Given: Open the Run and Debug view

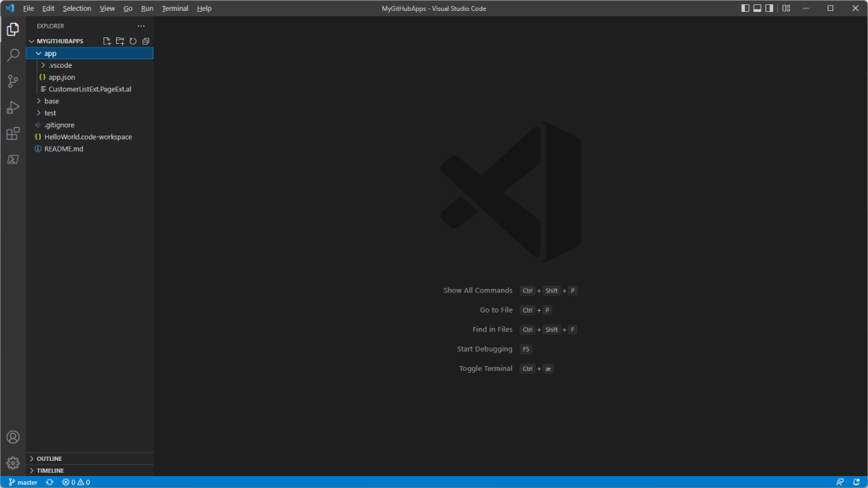Looking at the screenshot, I should (13, 108).
